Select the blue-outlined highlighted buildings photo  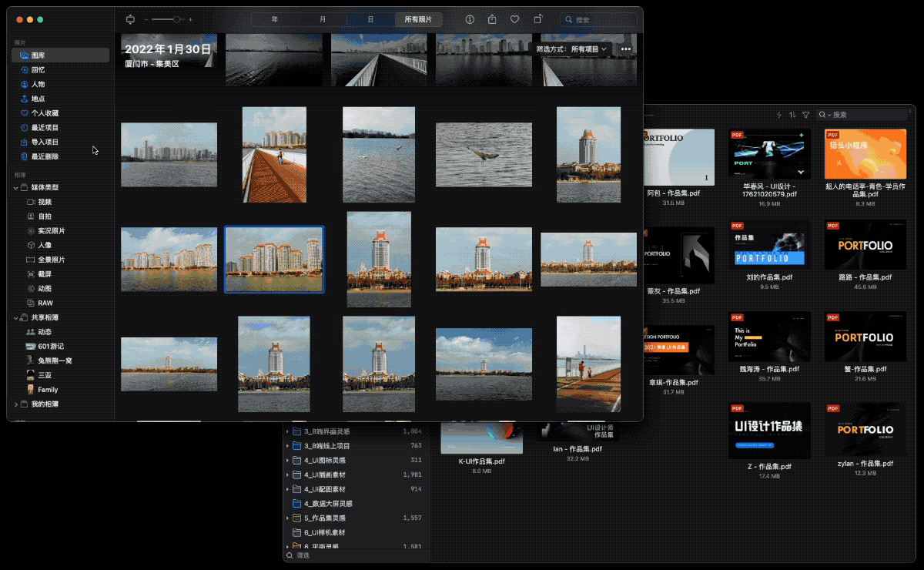[x=274, y=260]
